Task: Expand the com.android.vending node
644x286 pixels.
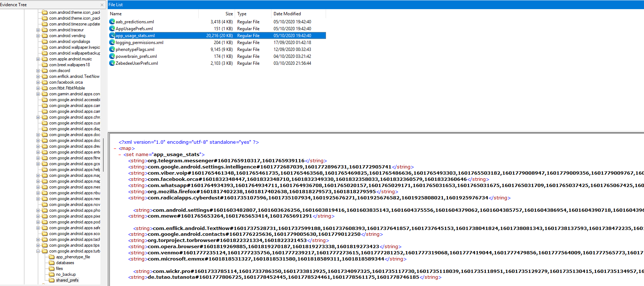Action: point(38,36)
